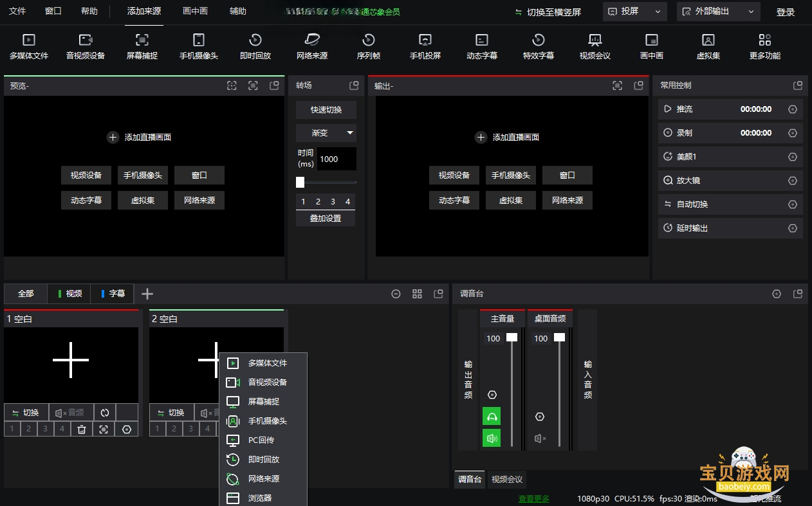The height and width of the screenshot is (506, 812).
Task: Toggle the green speaker on 主音量
Action: coord(492,438)
